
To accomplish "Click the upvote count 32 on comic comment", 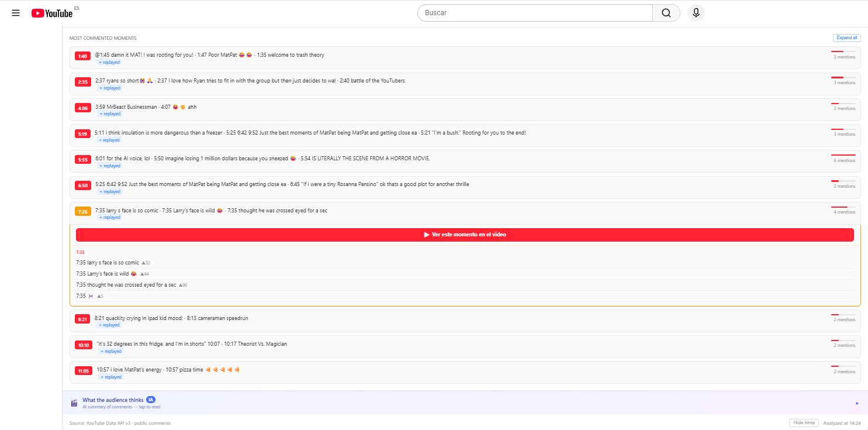I will click(x=146, y=263).
